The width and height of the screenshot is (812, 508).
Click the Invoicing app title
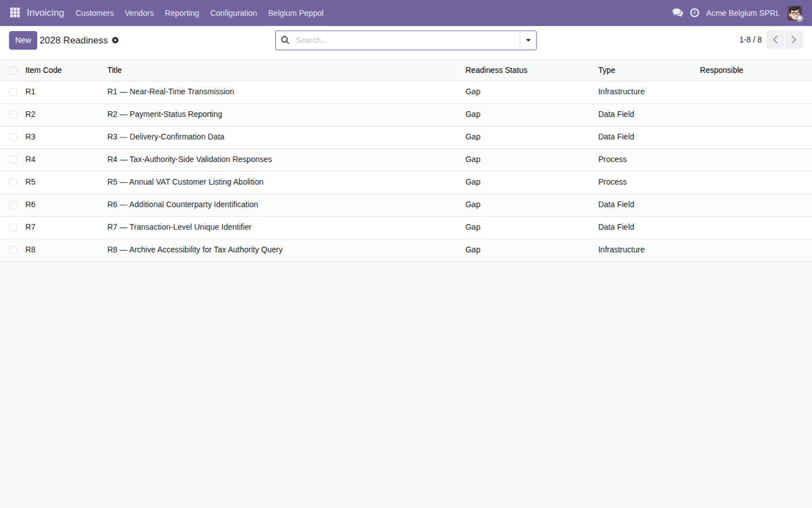45,13
